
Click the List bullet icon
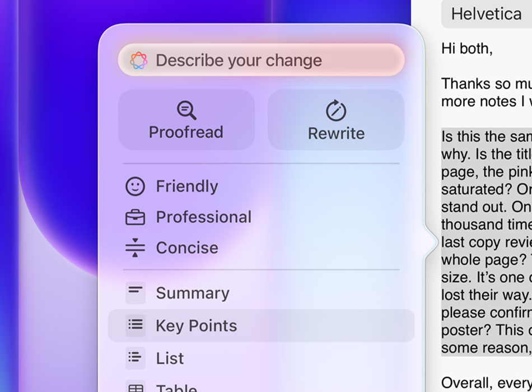coord(135,358)
